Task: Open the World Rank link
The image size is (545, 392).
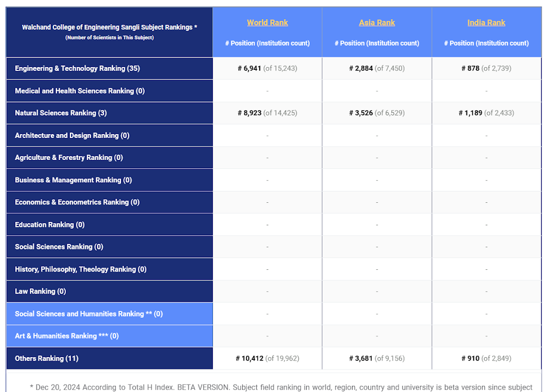Action: tap(267, 23)
